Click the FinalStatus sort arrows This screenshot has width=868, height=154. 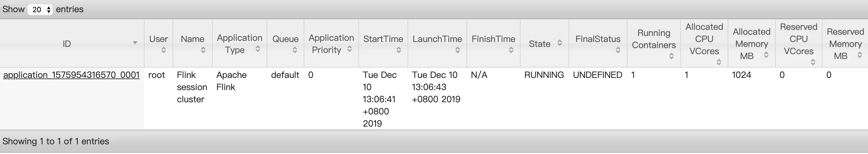click(618, 50)
